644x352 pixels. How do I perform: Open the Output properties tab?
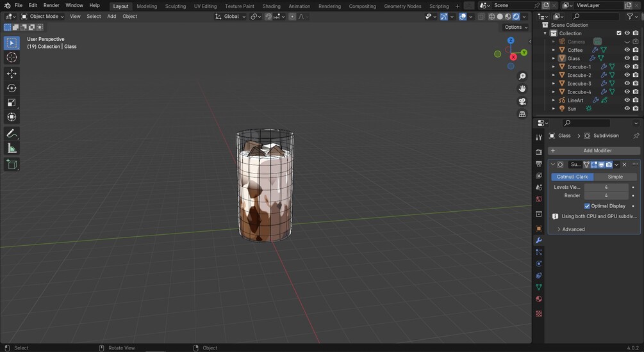[x=539, y=164]
